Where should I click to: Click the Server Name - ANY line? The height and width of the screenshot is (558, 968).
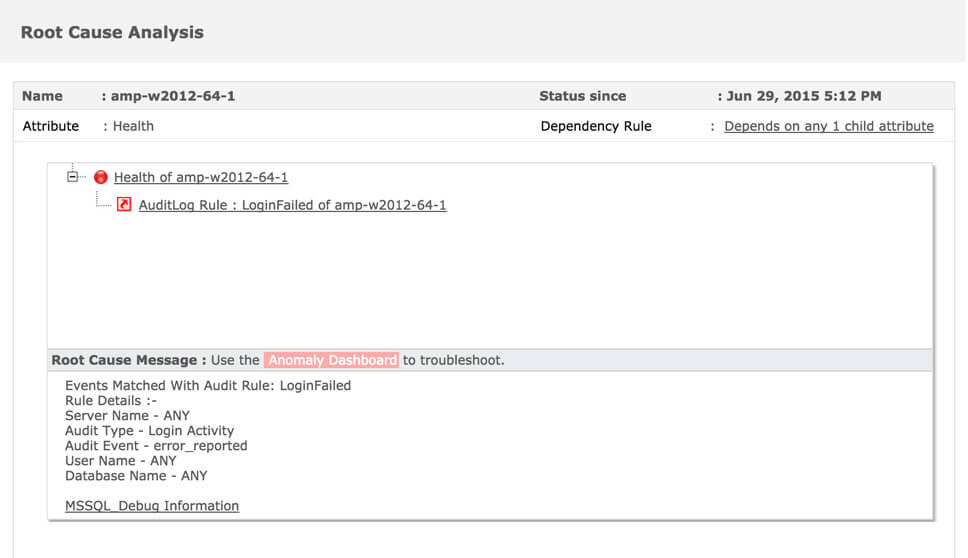127,416
